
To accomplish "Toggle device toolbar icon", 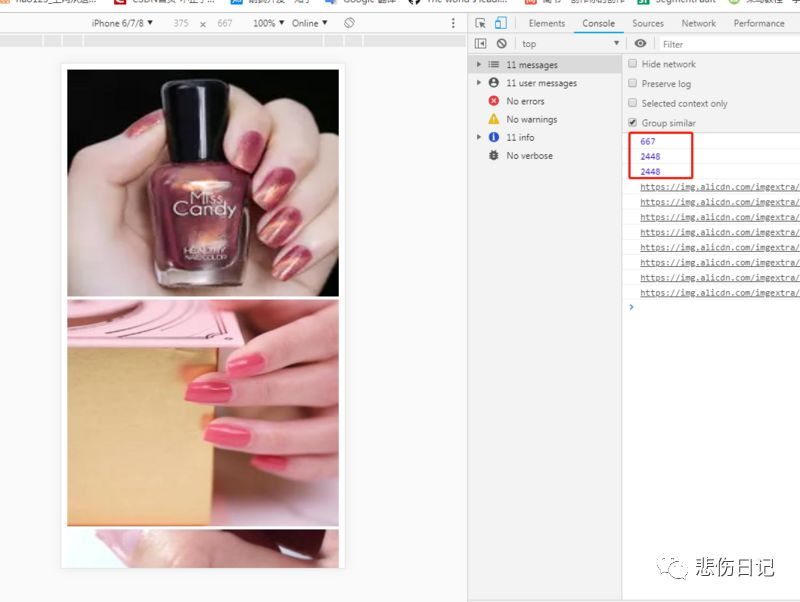I will tap(501, 23).
